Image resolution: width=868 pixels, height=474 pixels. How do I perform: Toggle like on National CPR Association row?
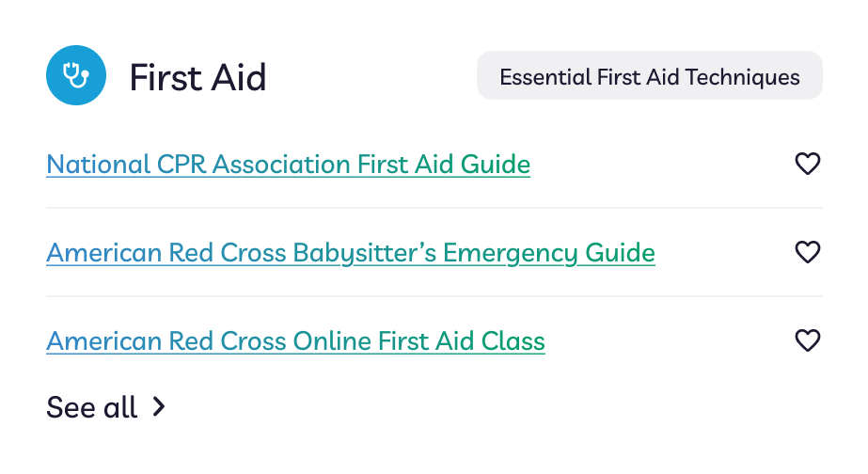pyautogui.click(x=807, y=164)
